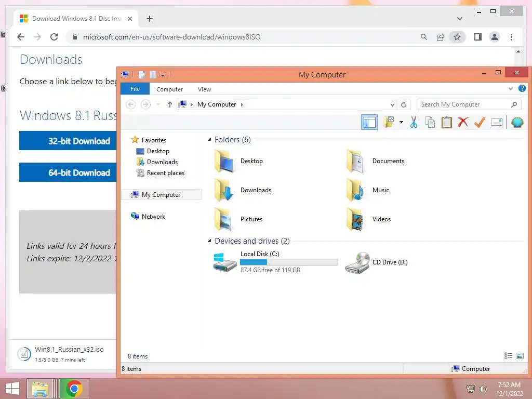Screen dimensions: 532x399
Task: Select Network in navigation pane
Action: tap(148, 217)
